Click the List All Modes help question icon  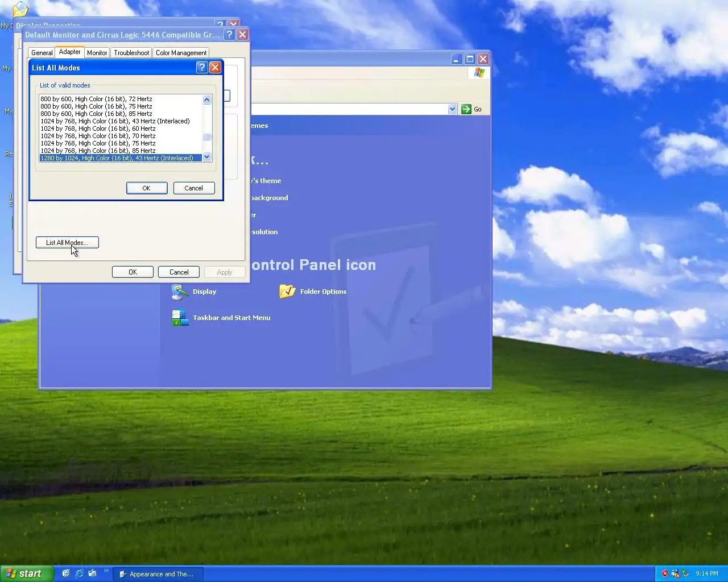tap(201, 67)
